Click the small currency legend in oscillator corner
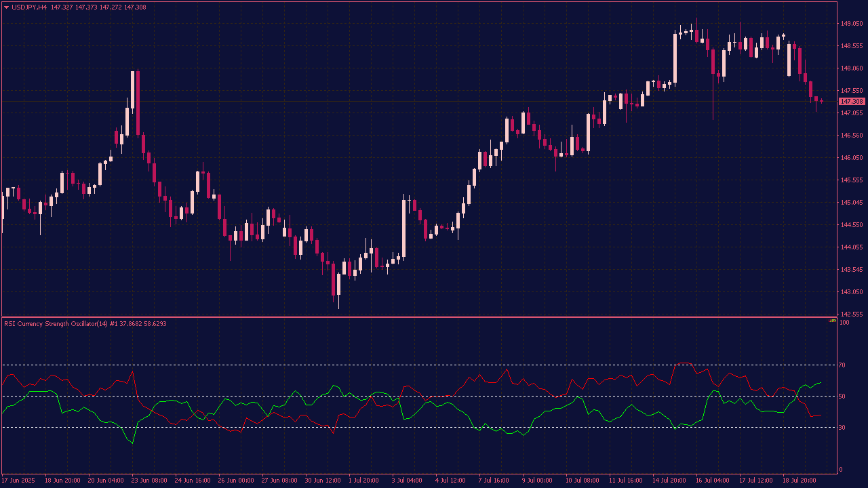This screenshot has height=488, width=868. [832, 321]
